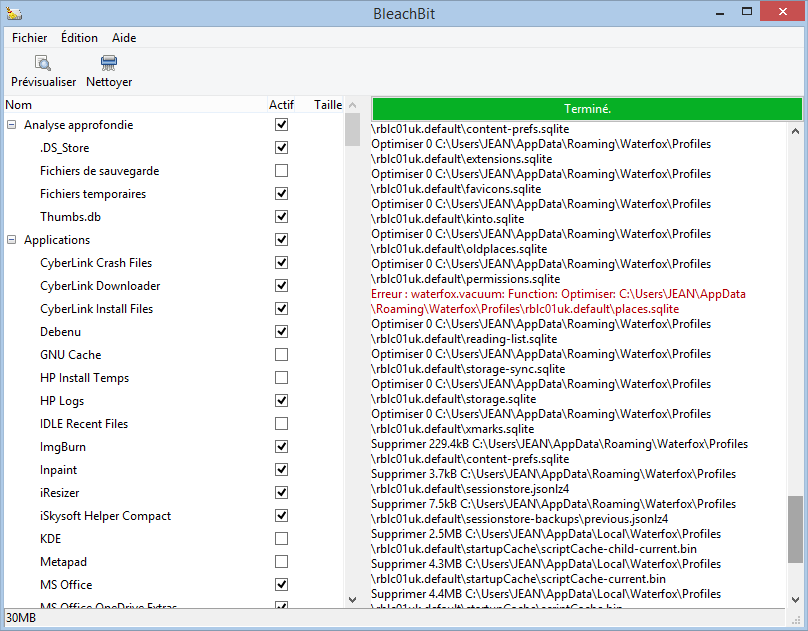Click the BleachBit app icon in title bar
The image size is (808, 631).
pyautogui.click(x=14, y=12)
